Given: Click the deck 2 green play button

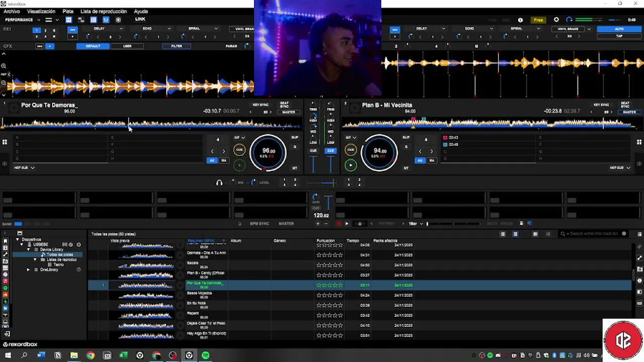Looking at the screenshot, I should tap(351, 165).
